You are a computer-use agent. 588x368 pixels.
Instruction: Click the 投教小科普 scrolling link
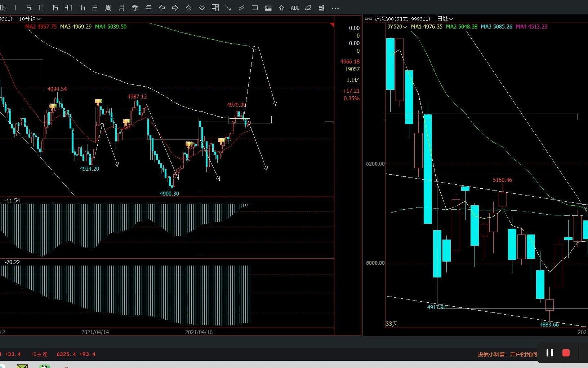point(507,354)
